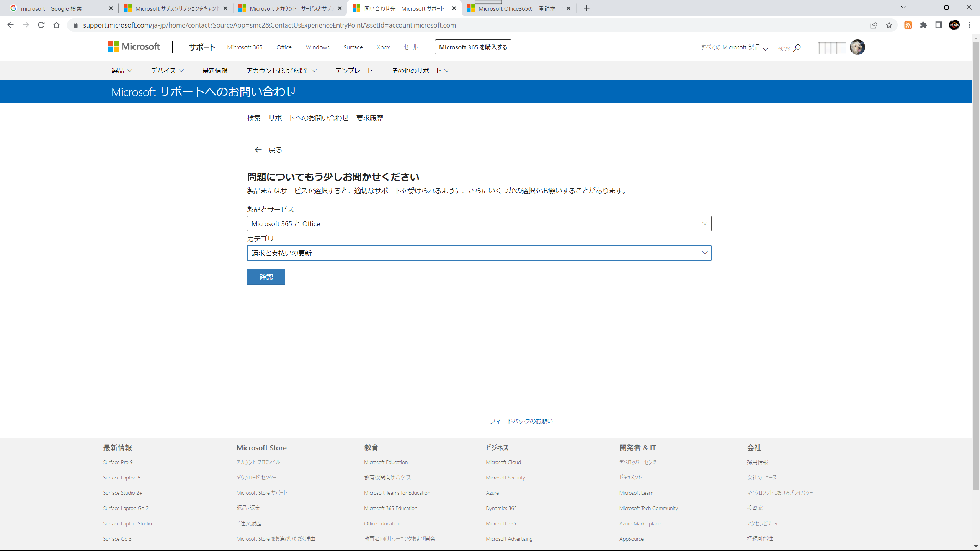Click the site lock icon in address bar

point(75,25)
